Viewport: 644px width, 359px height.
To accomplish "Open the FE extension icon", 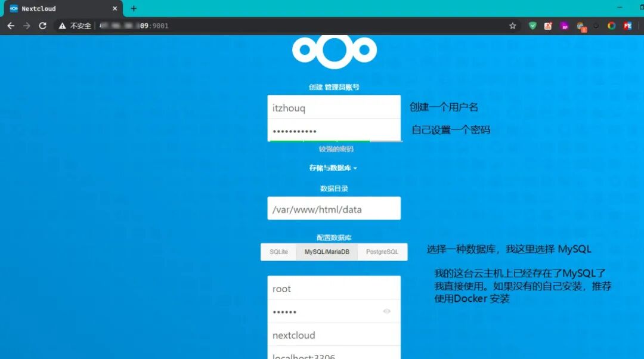I will tap(627, 26).
